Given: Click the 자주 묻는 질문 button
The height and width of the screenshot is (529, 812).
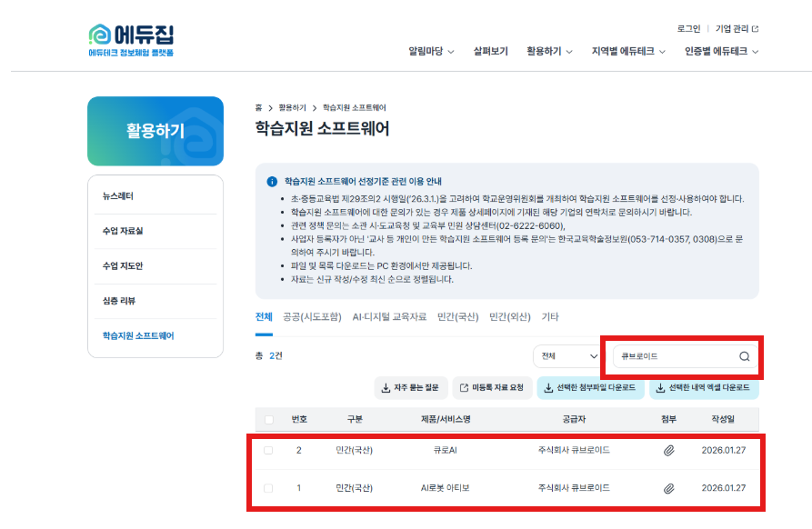Looking at the screenshot, I should 409,388.
